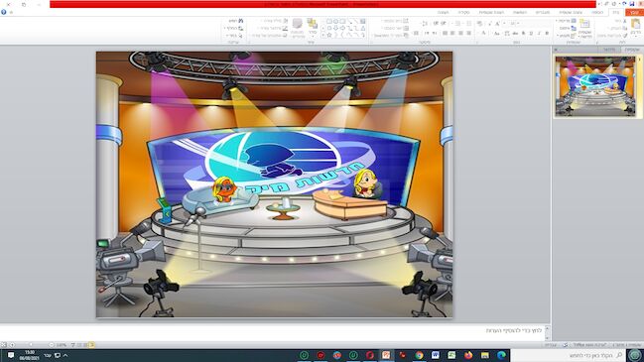This screenshot has height=362, width=644.
Task: Select the slide 1 thumbnail in the pane
Action: [x=595, y=86]
